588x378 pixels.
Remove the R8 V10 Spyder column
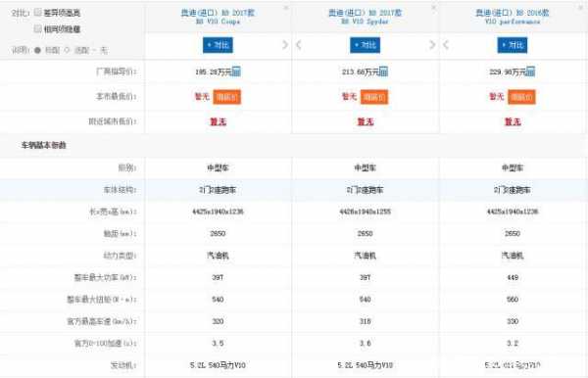coord(433,8)
